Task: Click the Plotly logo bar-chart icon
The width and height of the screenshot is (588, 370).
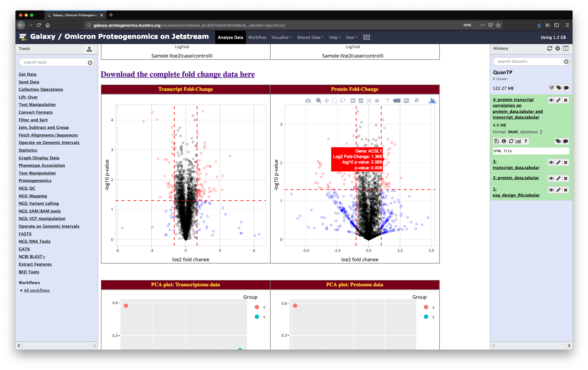Action: click(x=432, y=101)
